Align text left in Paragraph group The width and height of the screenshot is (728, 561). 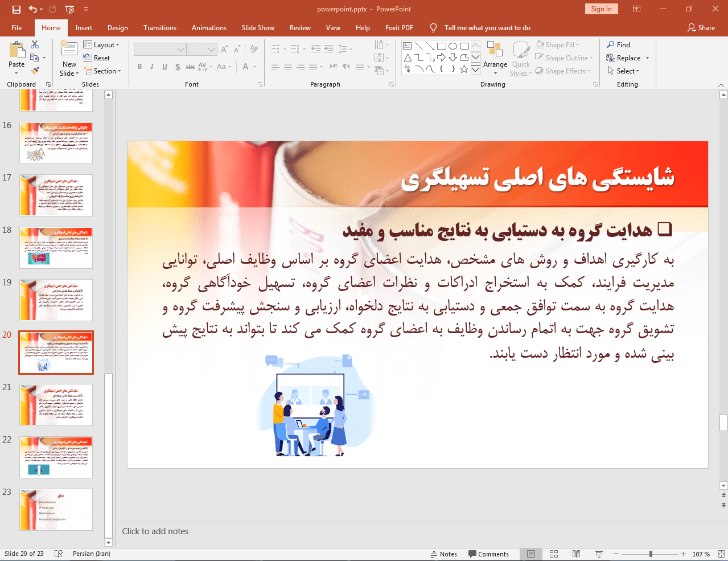click(275, 67)
